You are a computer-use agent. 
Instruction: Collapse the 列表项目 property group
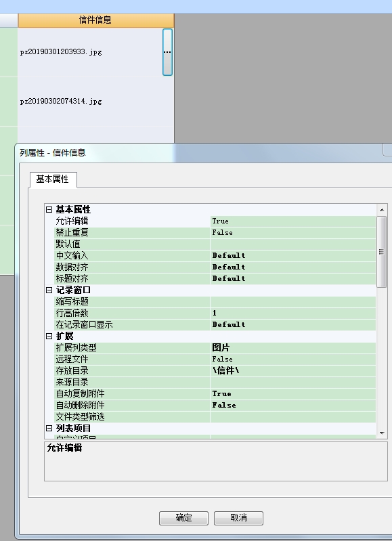pos(49,428)
